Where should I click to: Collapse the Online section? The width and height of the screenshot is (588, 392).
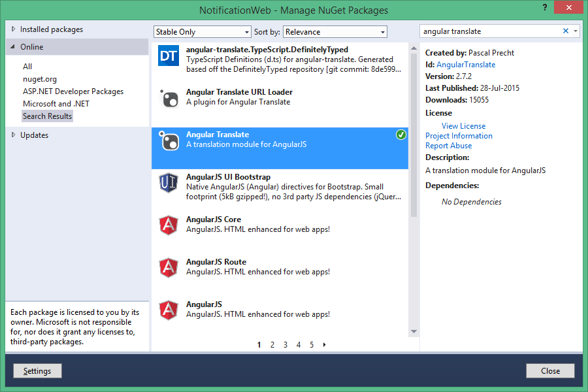(14, 47)
